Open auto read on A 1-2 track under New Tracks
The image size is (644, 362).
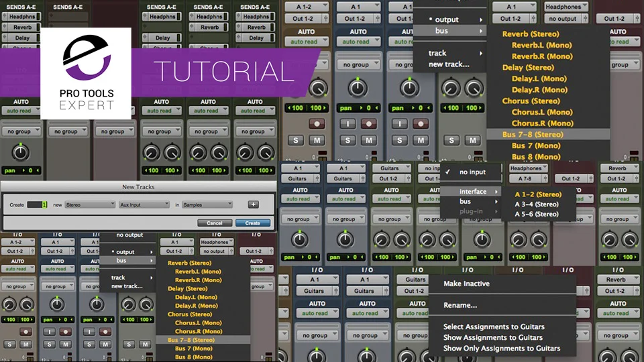tap(17, 269)
